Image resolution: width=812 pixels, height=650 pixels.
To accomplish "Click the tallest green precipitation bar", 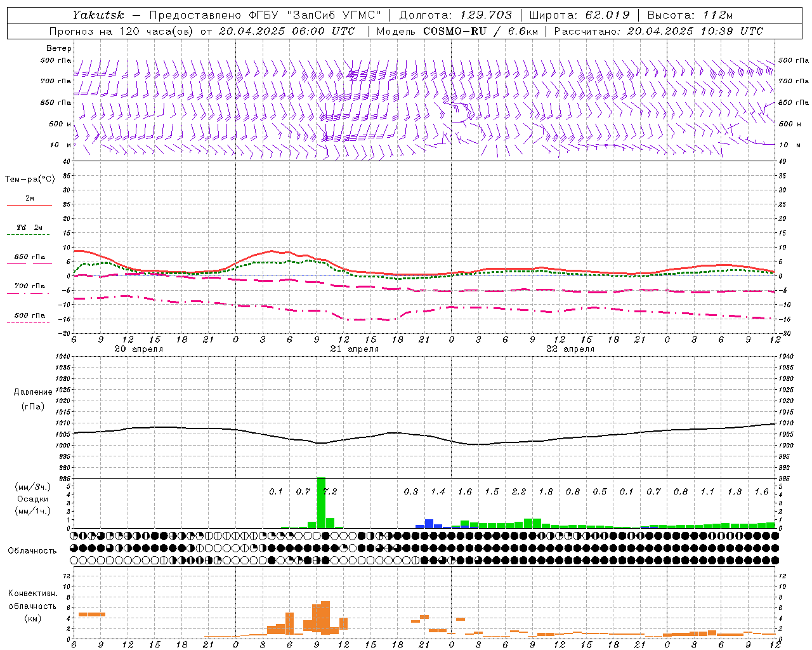I will pos(321,503).
